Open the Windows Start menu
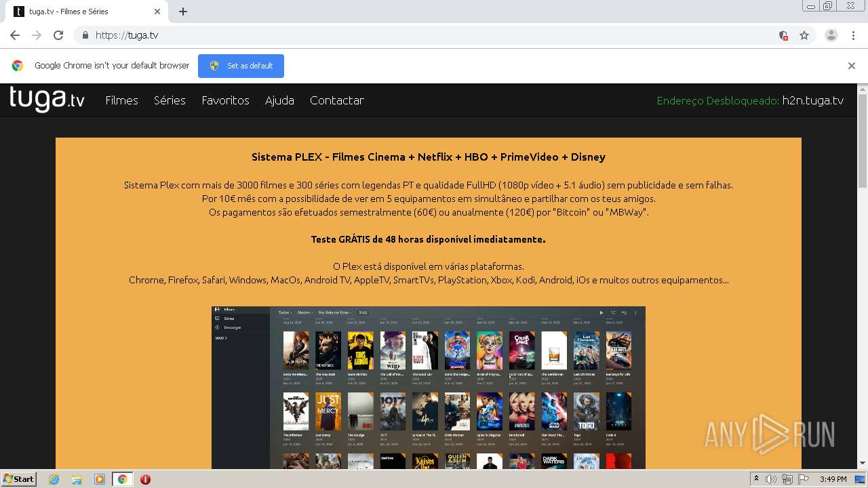 [x=19, y=479]
